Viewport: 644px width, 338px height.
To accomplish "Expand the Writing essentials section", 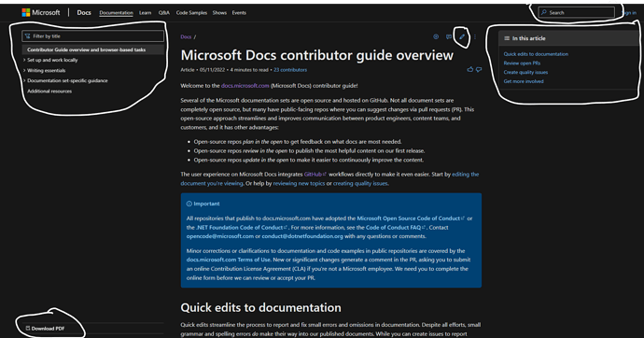I will click(x=46, y=71).
